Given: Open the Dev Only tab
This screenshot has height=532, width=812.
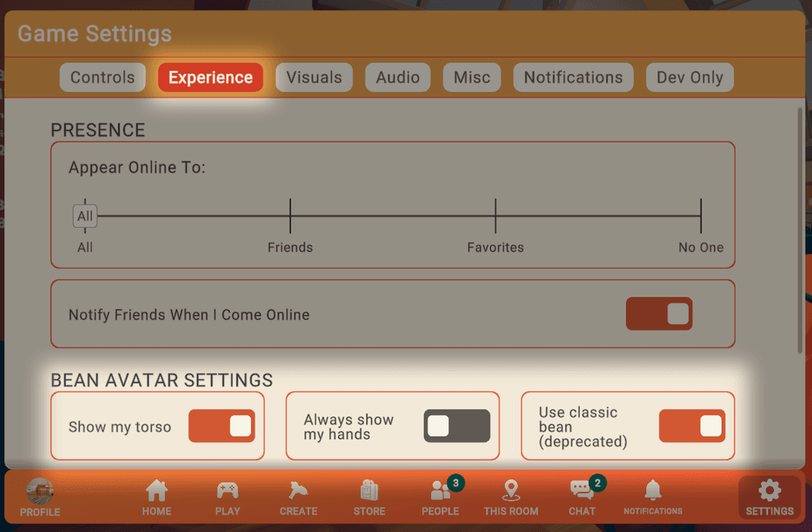Looking at the screenshot, I should point(689,78).
